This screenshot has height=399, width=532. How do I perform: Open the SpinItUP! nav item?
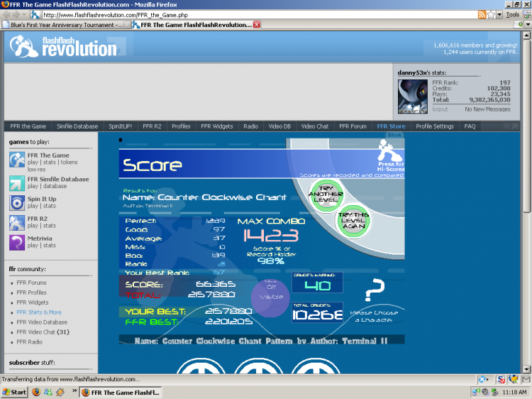pos(120,126)
